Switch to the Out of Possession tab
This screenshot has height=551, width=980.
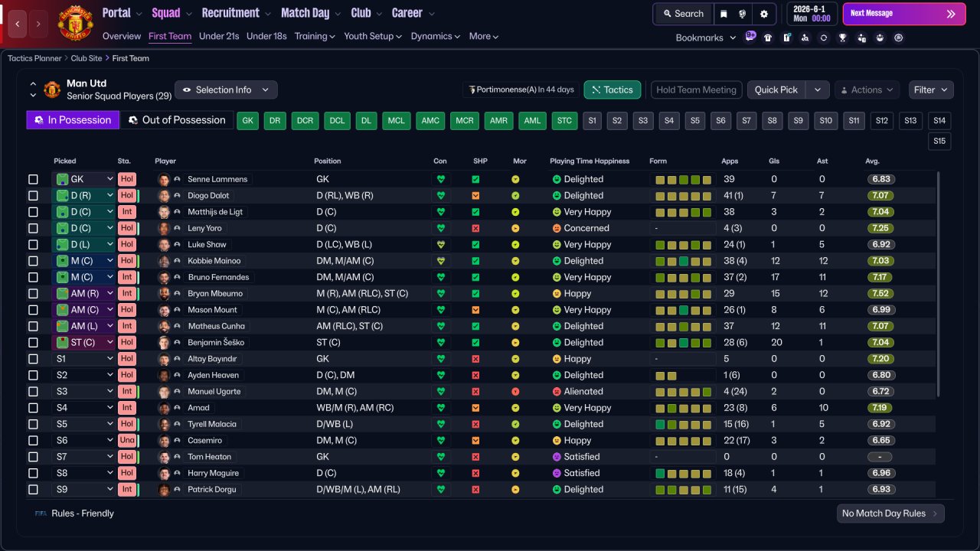[177, 120]
